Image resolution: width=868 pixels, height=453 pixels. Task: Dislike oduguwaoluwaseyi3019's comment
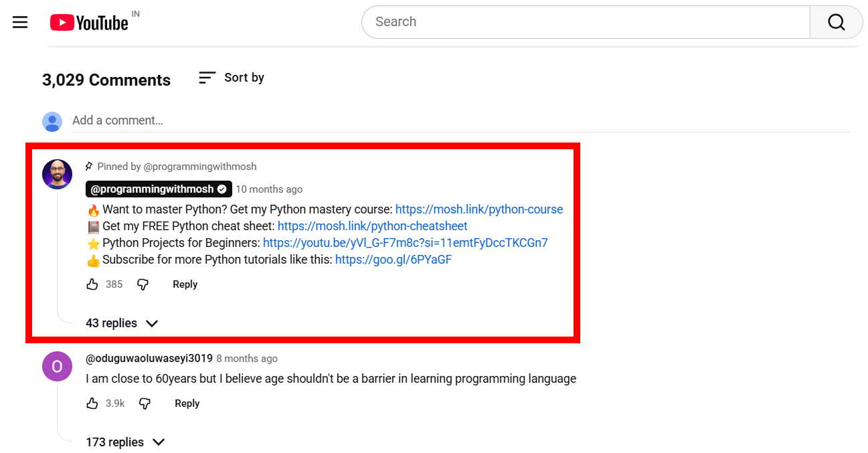[x=145, y=403]
